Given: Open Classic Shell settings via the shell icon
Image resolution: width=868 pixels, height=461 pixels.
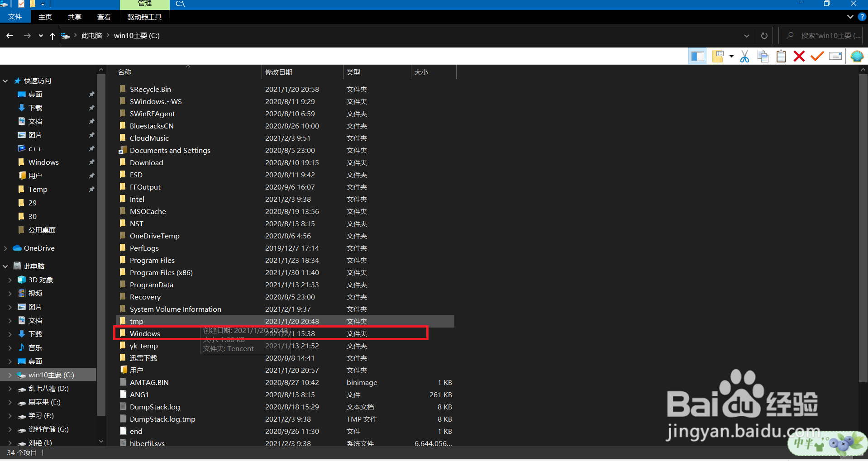Looking at the screenshot, I should click(x=857, y=56).
